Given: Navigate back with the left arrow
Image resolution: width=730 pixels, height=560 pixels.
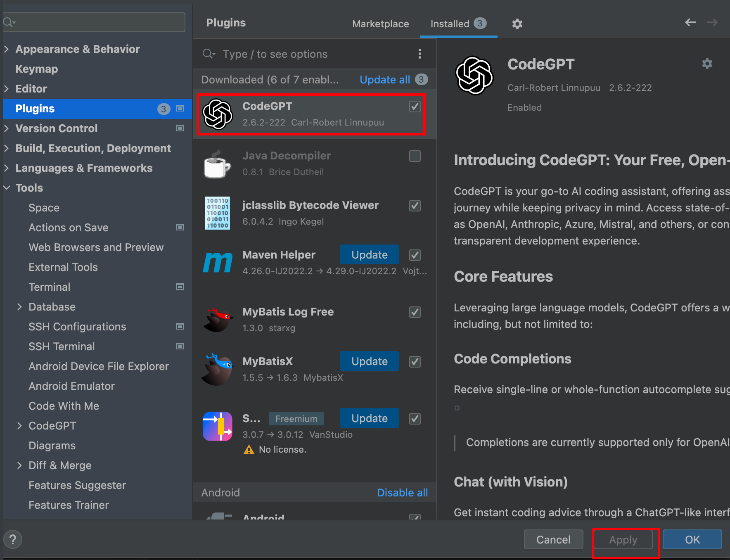Looking at the screenshot, I should (690, 22).
